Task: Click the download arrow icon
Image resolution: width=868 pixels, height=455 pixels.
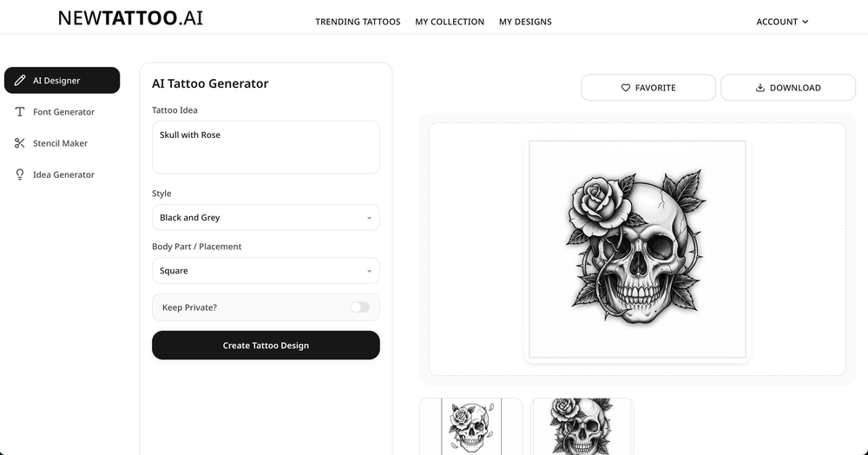Action: (760, 88)
